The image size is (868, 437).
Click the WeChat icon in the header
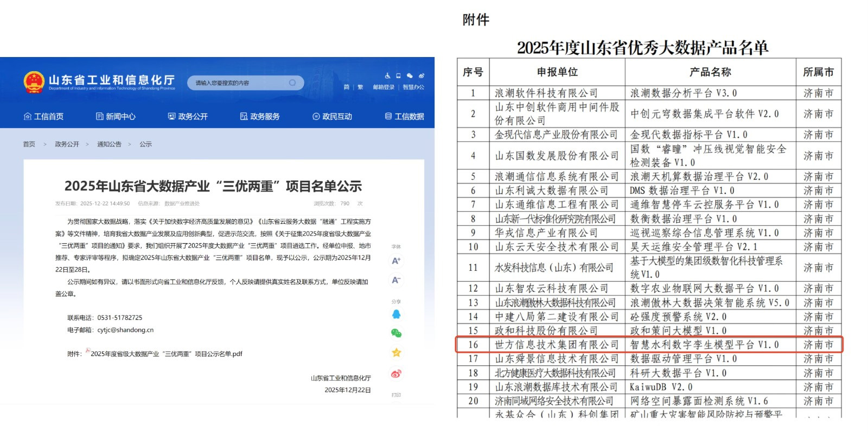click(x=410, y=76)
